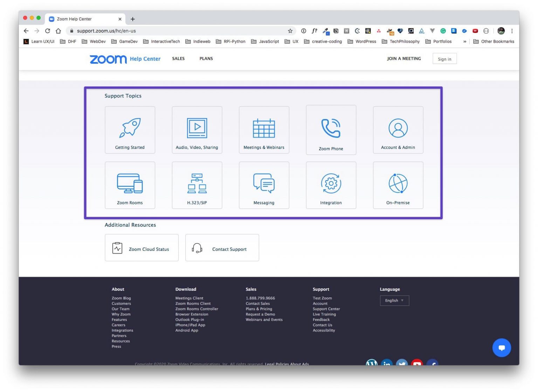
Task: Open Chrome's three-dot browser menu
Action: (512, 31)
